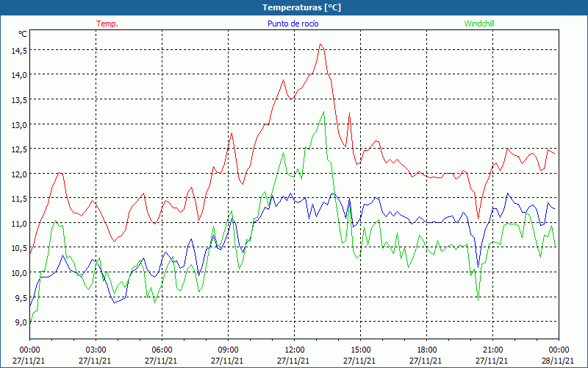The height and width of the screenshot is (368, 588).
Task: Click the 12,5 y-axis value
Action: tap(19, 149)
